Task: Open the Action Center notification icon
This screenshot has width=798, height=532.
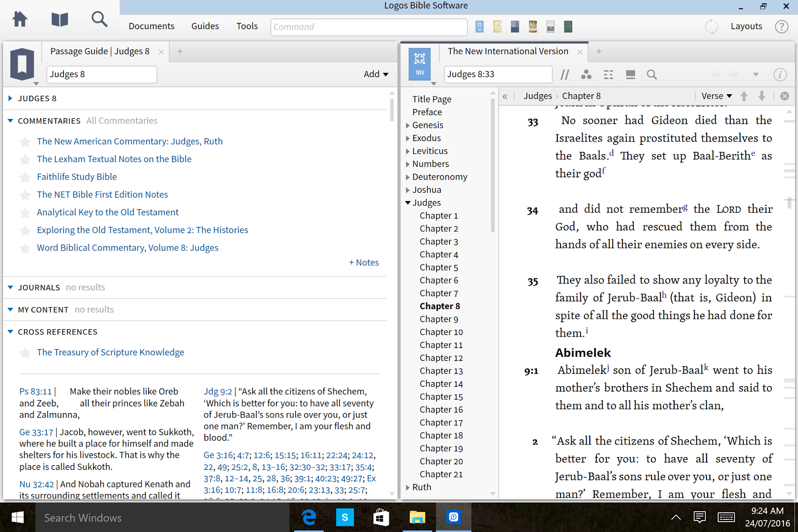Action: point(699,517)
